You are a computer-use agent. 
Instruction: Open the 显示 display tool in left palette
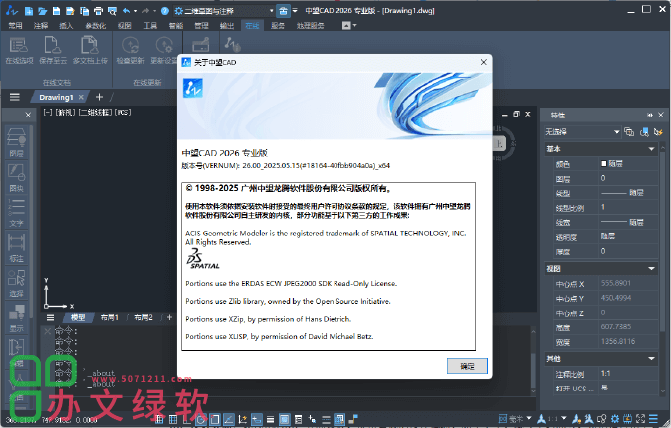[17, 318]
